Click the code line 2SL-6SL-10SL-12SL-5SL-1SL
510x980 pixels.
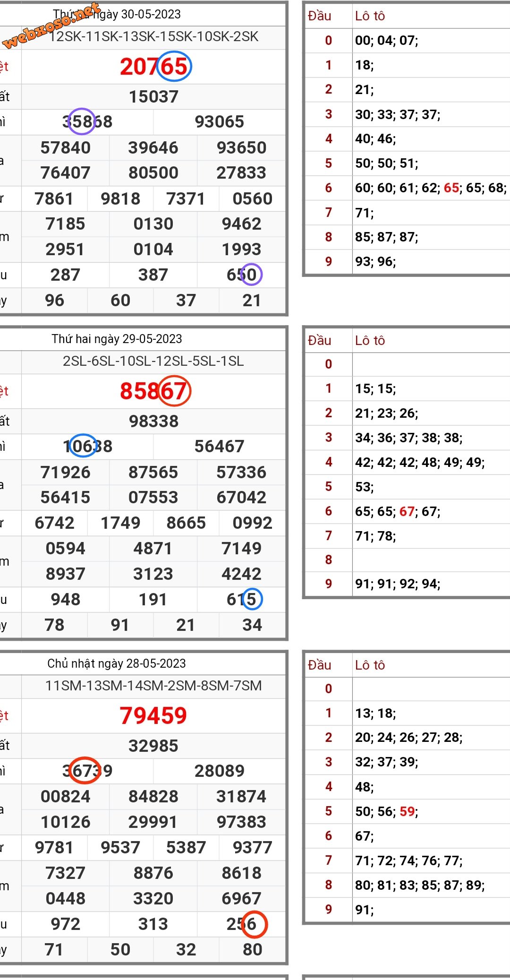pyautogui.click(x=153, y=361)
